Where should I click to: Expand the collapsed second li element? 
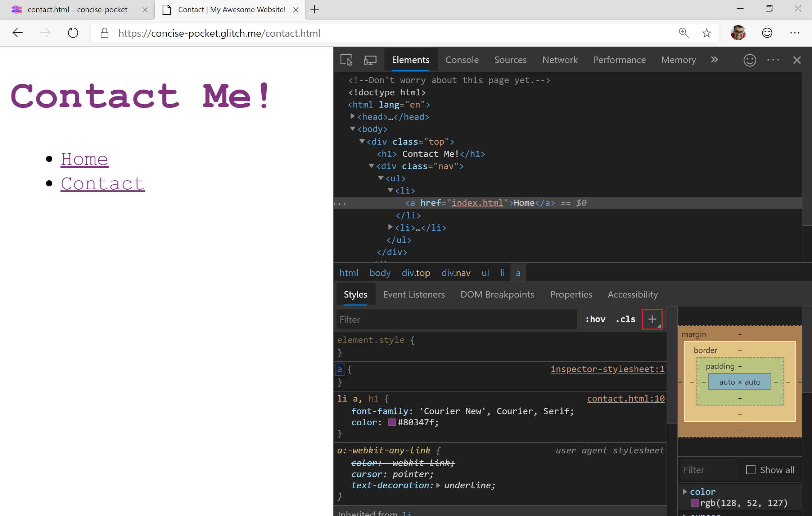coord(390,227)
